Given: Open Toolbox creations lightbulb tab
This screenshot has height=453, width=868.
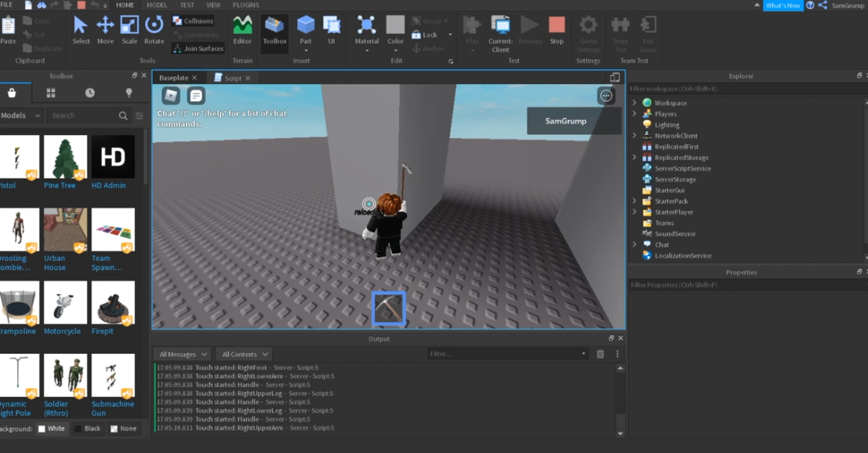Looking at the screenshot, I should pos(129,93).
